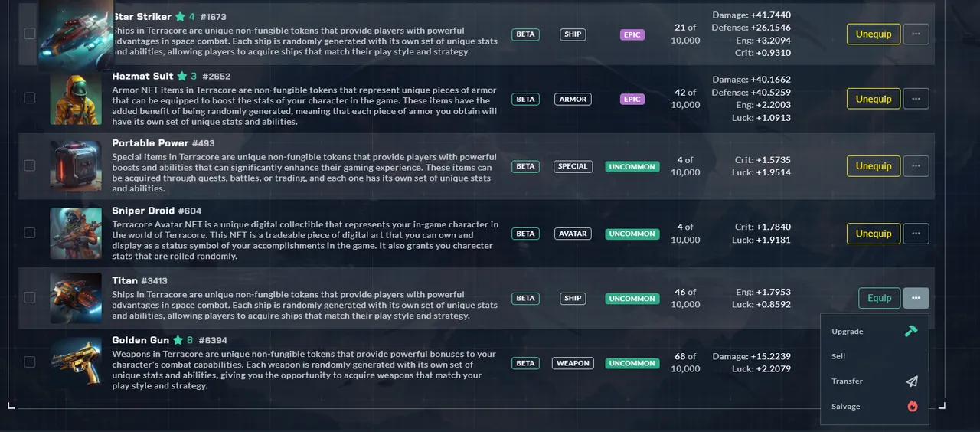Click the SPECIAL tag on Portable Power

pos(573,166)
